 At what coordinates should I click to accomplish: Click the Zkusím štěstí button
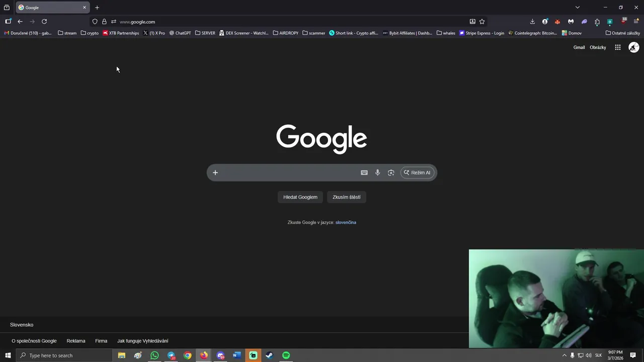coord(347,197)
